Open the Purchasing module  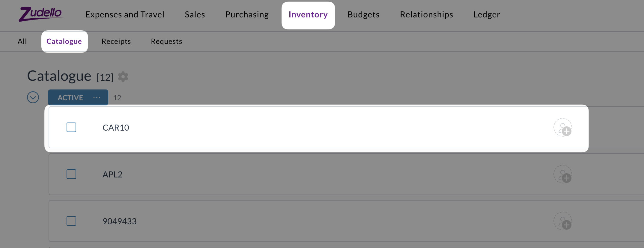pyautogui.click(x=247, y=14)
